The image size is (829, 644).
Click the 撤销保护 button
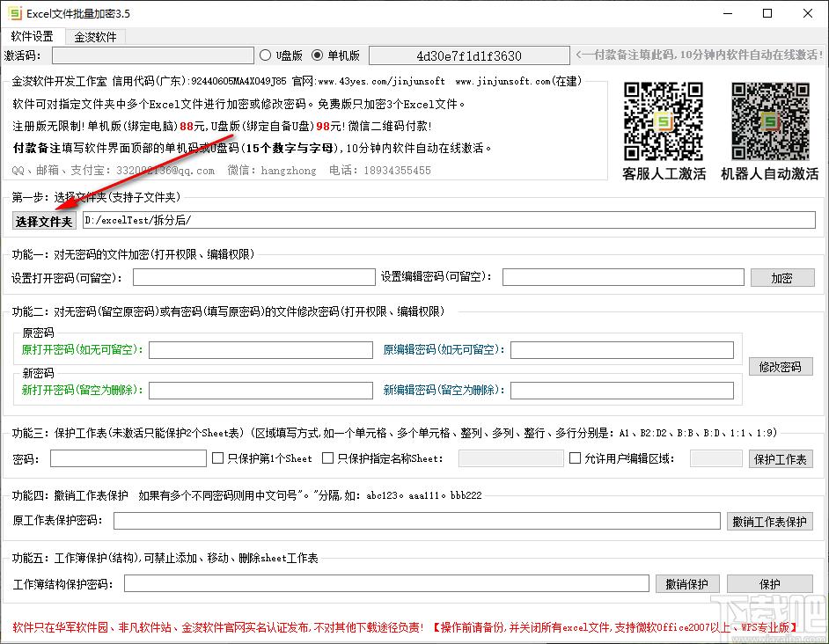click(x=686, y=583)
